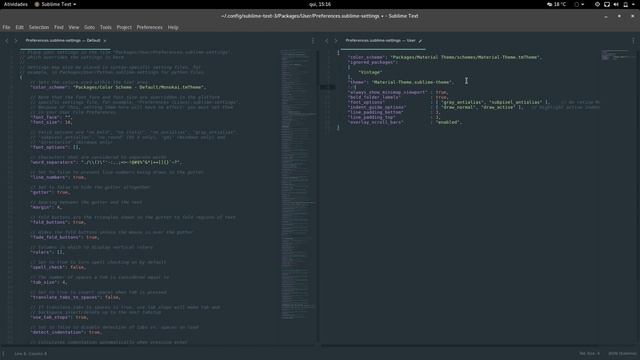
Task: Change the JSON syntax in status bar
Action: tap(622, 353)
